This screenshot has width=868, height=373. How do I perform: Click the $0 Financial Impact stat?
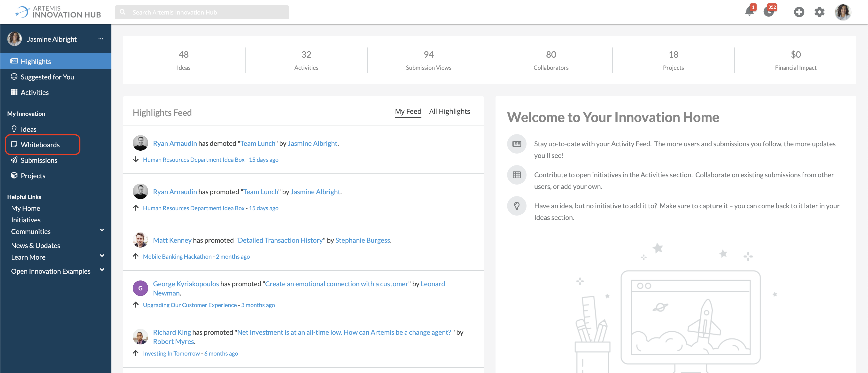(796, 60)
